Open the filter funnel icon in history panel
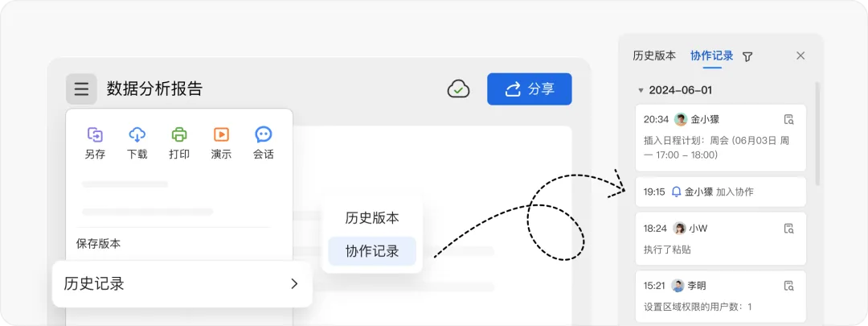 (x=747, y=56)
